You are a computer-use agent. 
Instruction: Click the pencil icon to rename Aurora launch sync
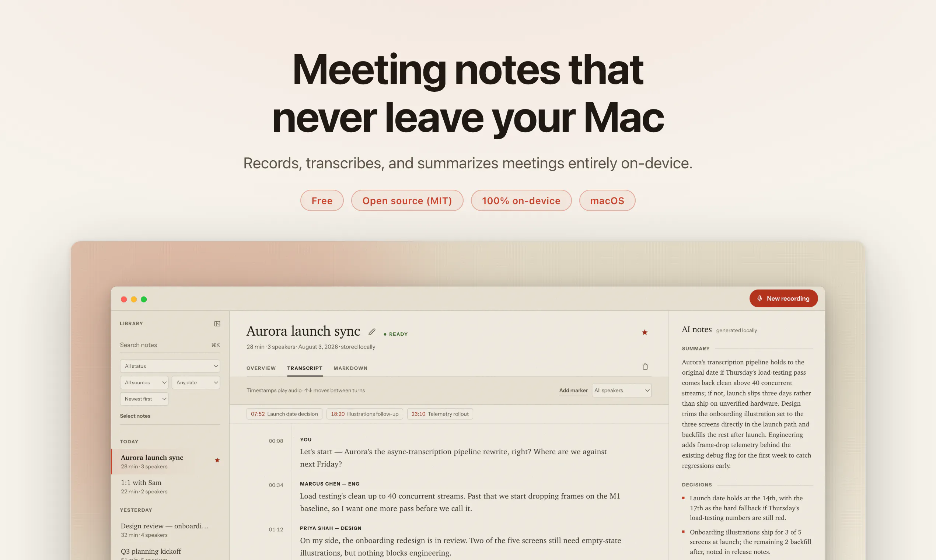pyautogui.click(x=372, y=332)
